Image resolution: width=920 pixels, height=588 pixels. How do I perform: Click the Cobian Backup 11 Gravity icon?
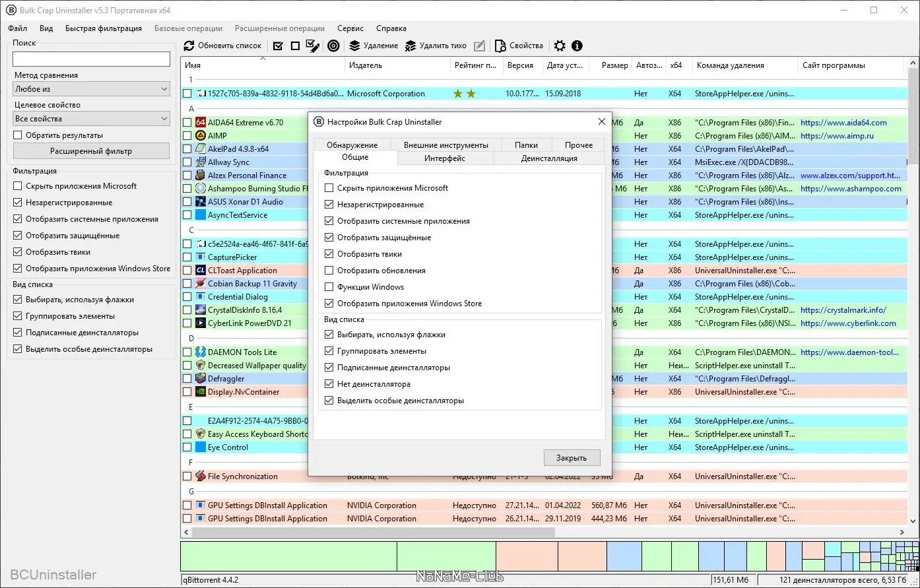tap(201, 284)
